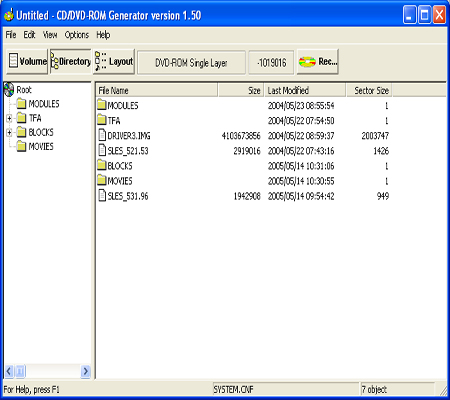The image size is (450, 400).
Task: Click date 2005/05/14 09:54:42
Action: tap(301, 196)
